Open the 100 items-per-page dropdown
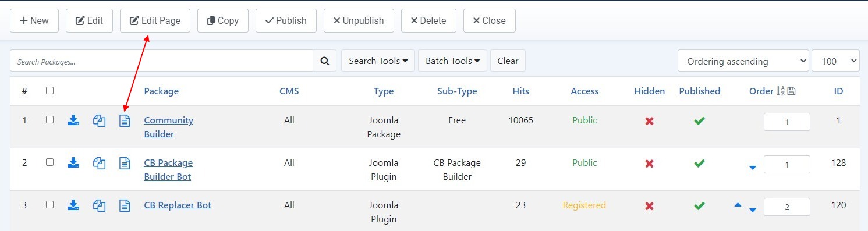The width and height of the screenshot is (868, 231). [x=835, y=61]
